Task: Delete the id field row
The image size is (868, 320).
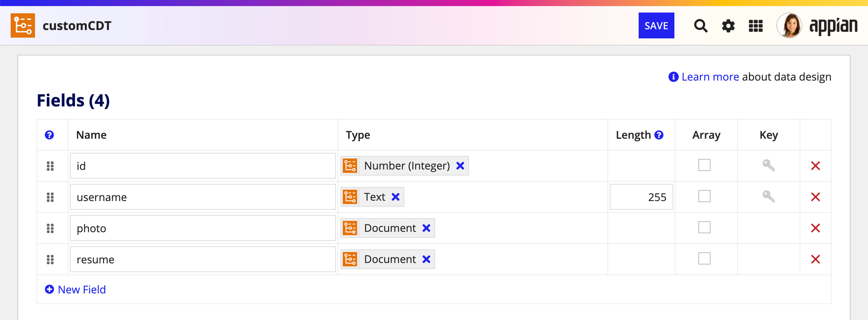Action: 816,166
